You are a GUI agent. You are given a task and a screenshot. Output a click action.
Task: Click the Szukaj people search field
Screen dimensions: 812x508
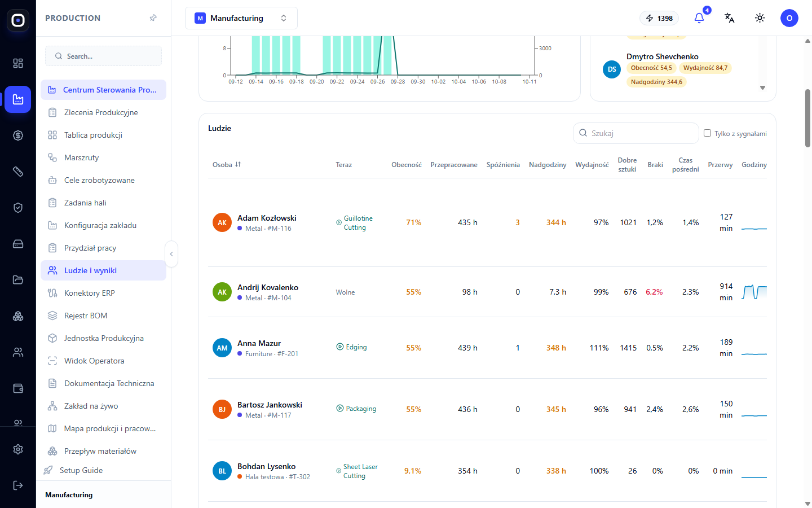pyautogui.click(x=636, y=133)
